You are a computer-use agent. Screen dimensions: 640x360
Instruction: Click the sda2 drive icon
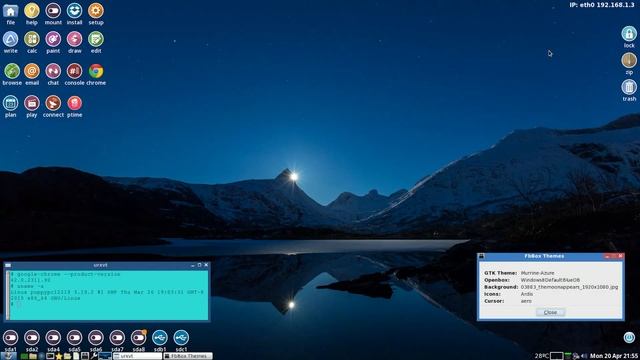pyautogui.click(x=32, y=338)
